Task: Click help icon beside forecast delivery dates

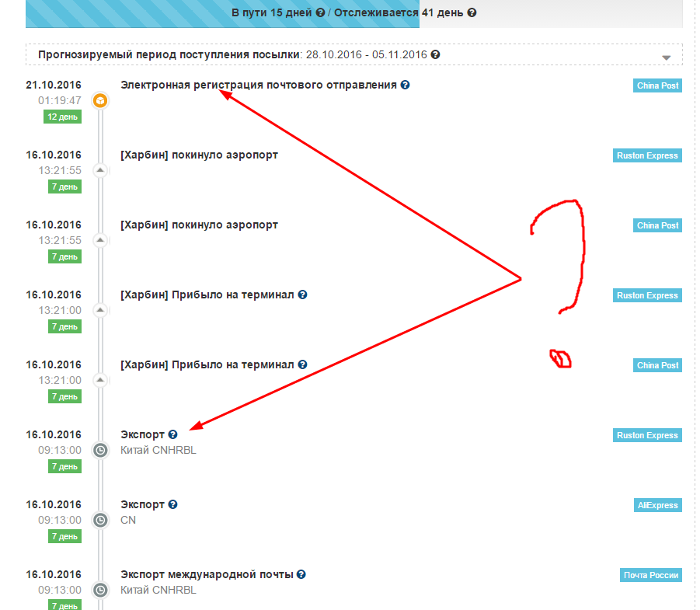Action: (436, 55)
